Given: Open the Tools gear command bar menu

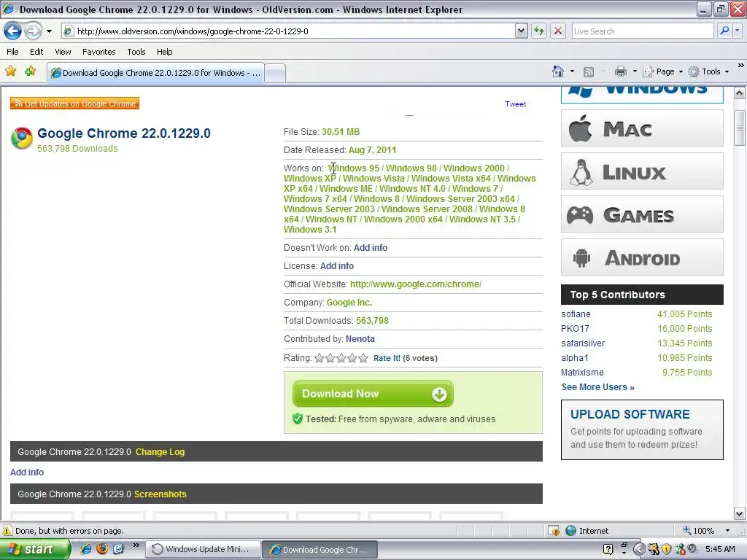Looking at the screenshot, I should coord(709,72).
